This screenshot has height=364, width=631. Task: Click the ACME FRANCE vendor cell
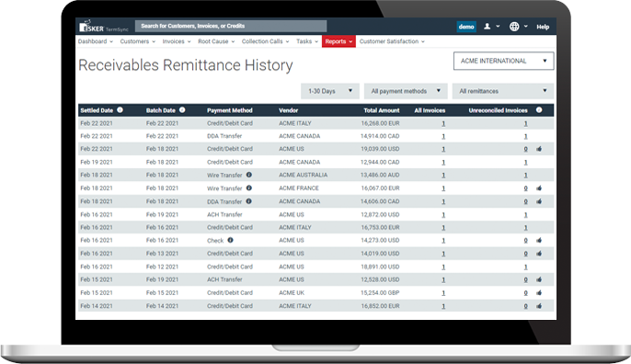(299, 188)
